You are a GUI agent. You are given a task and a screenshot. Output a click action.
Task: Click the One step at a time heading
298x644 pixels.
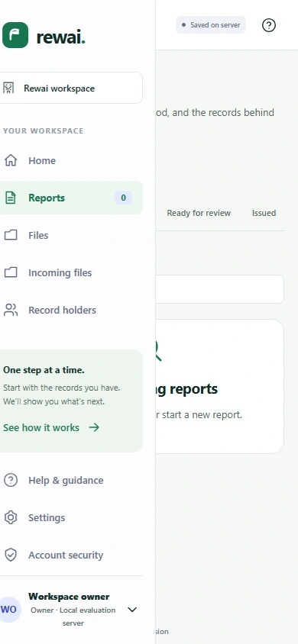click(44, 369)
